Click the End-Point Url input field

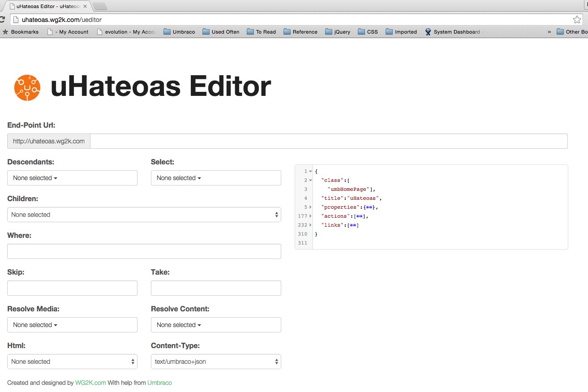pos(329,141)
